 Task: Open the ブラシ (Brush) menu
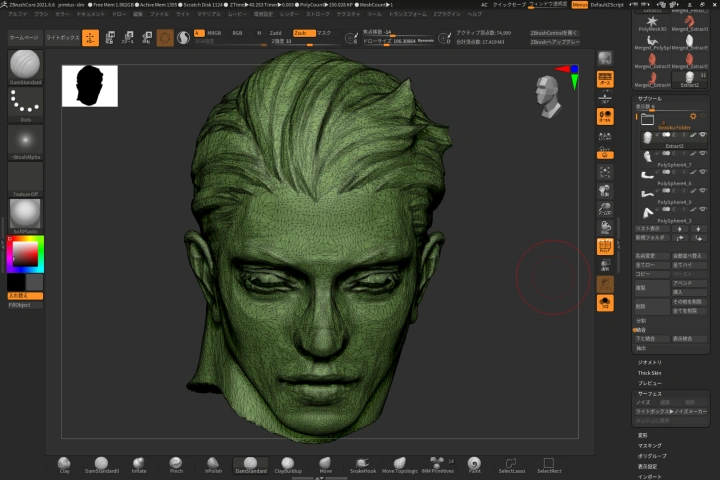click(41, 14)
